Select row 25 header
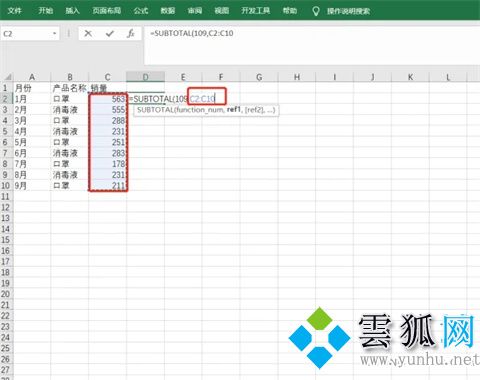 [x=6, y=348]
